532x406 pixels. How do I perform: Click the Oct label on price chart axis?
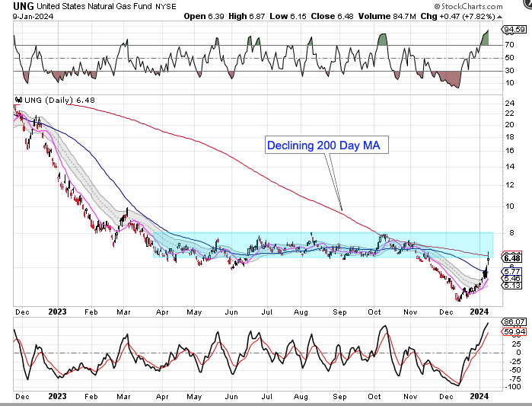click(x=375, y=312)
